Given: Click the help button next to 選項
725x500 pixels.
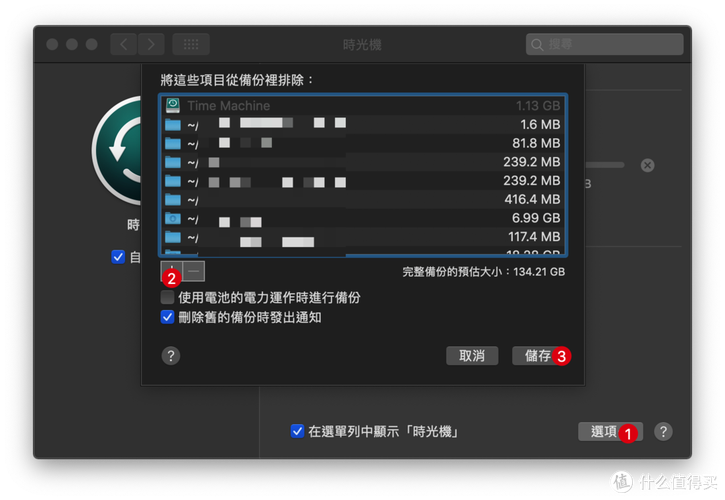Looking at the screenshot, I should click(663, 431).
